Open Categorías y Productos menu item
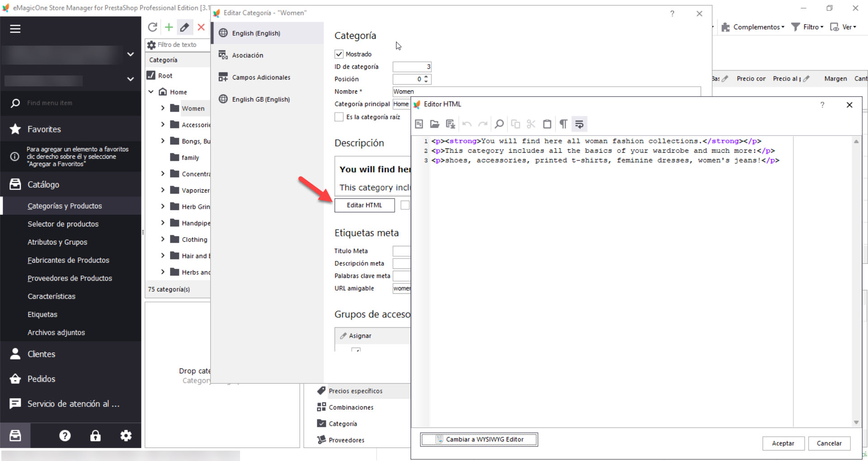 (71, 206)
